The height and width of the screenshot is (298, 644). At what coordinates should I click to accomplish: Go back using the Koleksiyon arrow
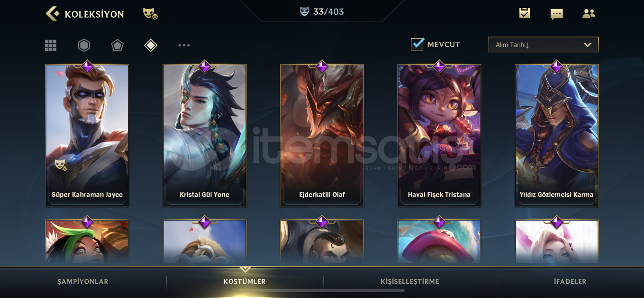click(x=52, y=14)
